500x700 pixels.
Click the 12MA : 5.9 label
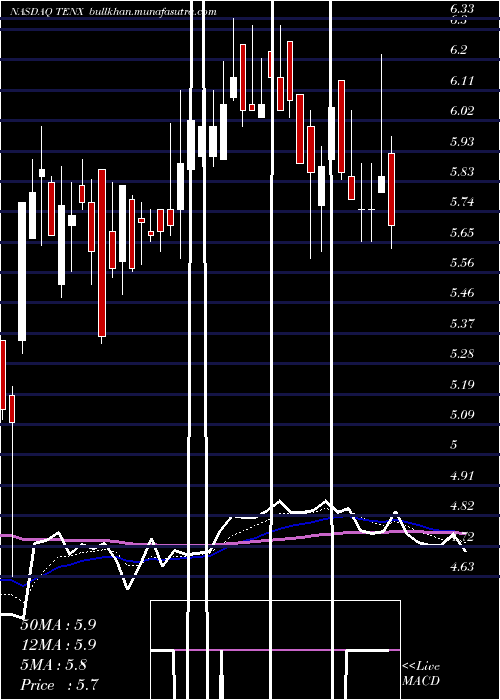point(58,645)
